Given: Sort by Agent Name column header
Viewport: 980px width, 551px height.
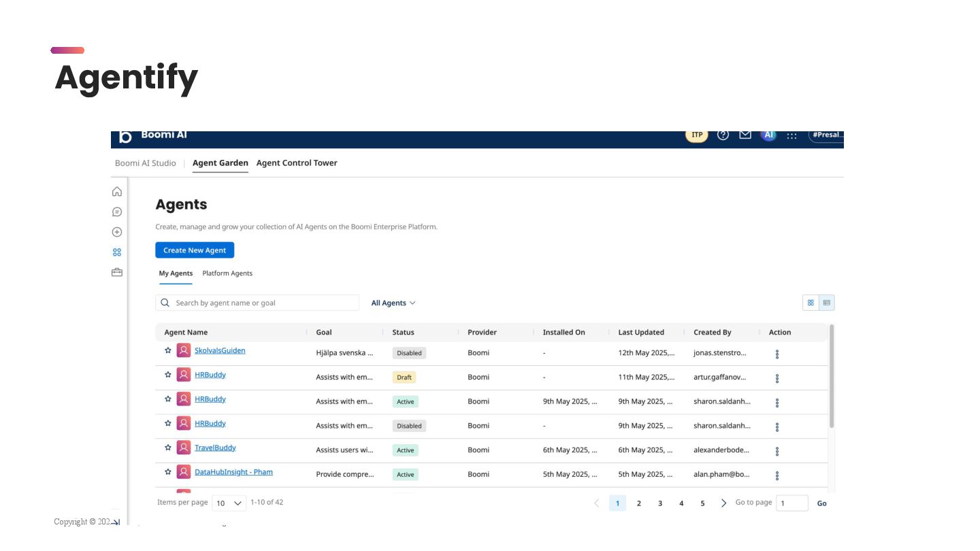Looking at the screenshot, I should 186,333.
